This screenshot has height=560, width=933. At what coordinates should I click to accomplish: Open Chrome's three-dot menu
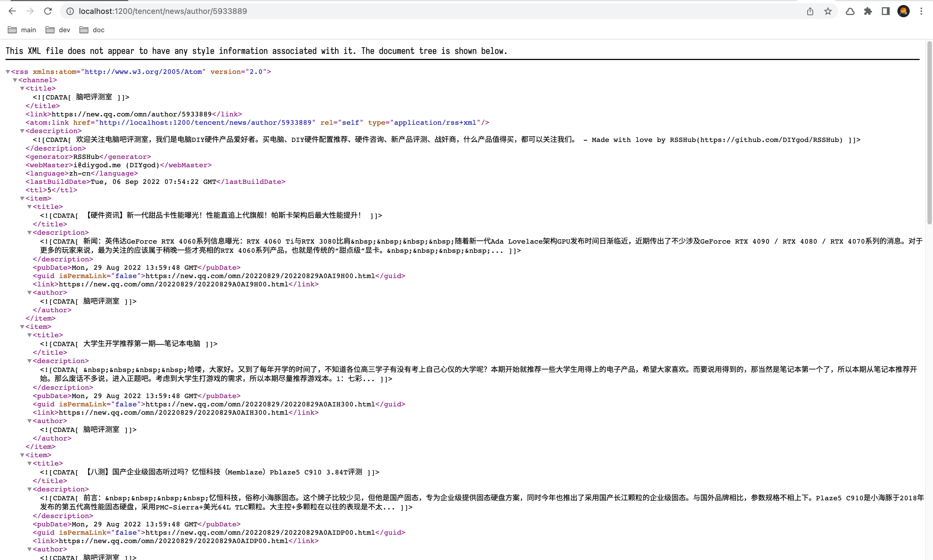922,11
